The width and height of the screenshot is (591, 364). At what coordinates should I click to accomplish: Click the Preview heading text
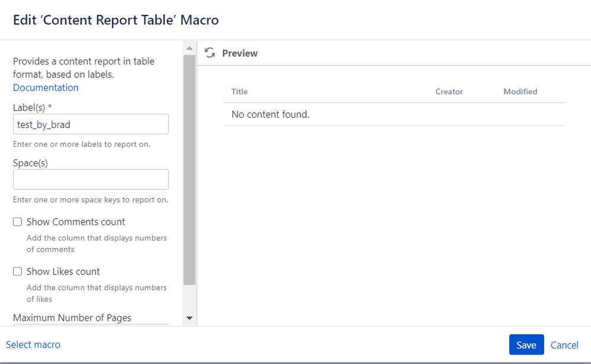click(240, 53)
